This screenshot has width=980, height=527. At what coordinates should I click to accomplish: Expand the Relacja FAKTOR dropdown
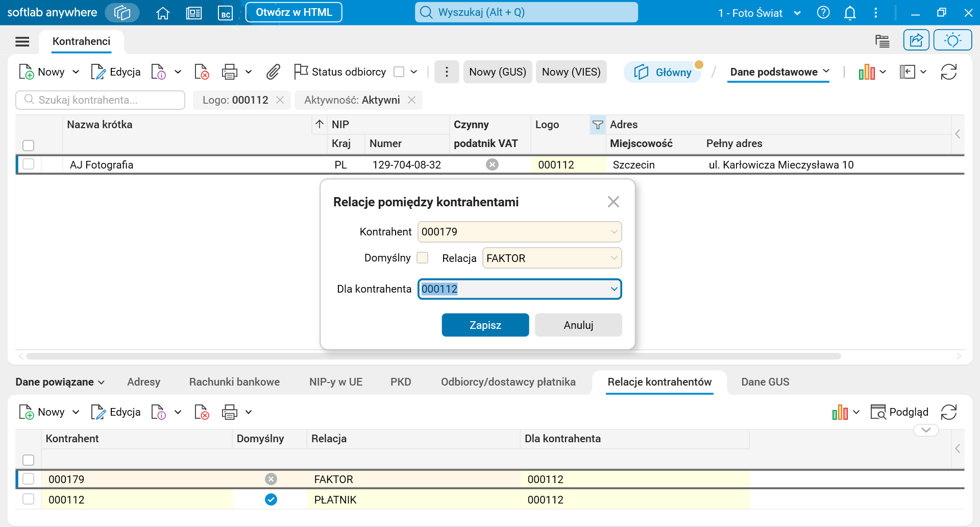point(614,258)
